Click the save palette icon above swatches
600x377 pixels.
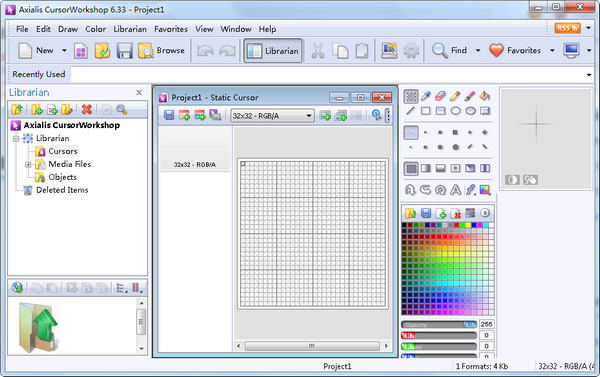(426, 213)
